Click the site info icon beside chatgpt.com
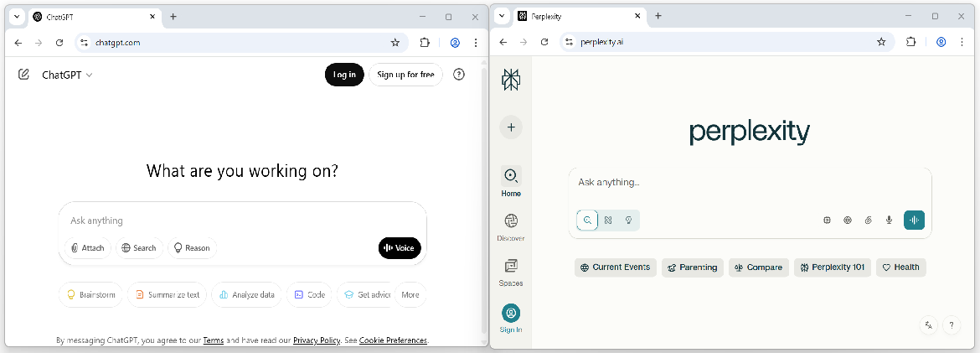This screenshot has width=980, height=353. [x=85, y=43]
